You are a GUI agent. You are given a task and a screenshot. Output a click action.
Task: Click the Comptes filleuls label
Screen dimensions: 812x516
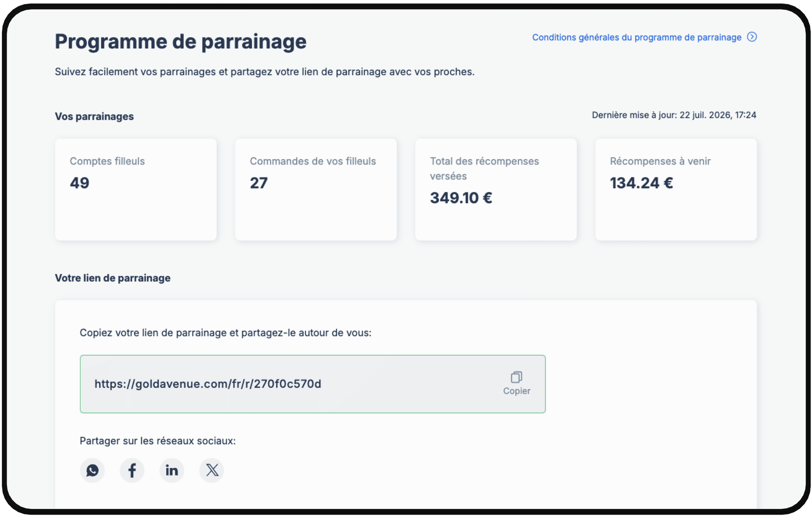(107, 161)
